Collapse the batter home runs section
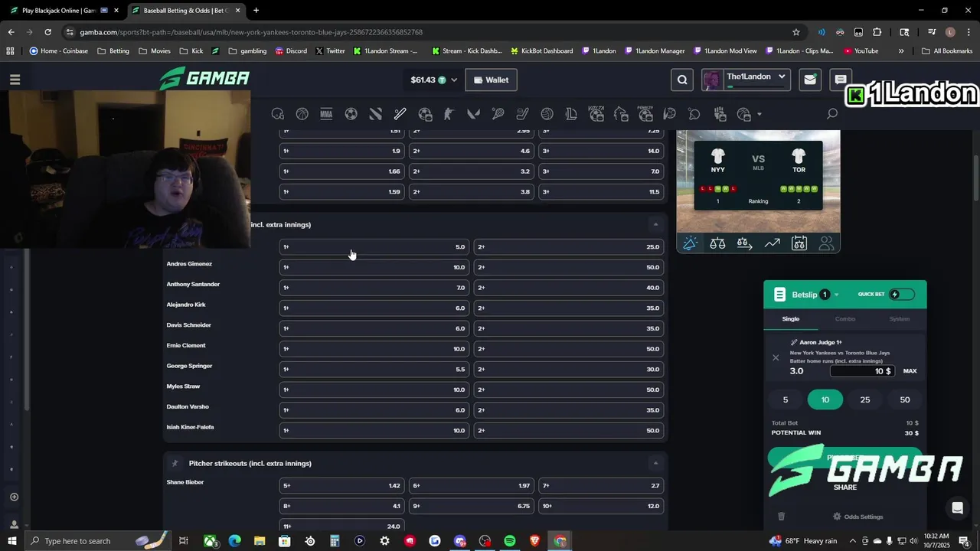 [x=655, y=224]
